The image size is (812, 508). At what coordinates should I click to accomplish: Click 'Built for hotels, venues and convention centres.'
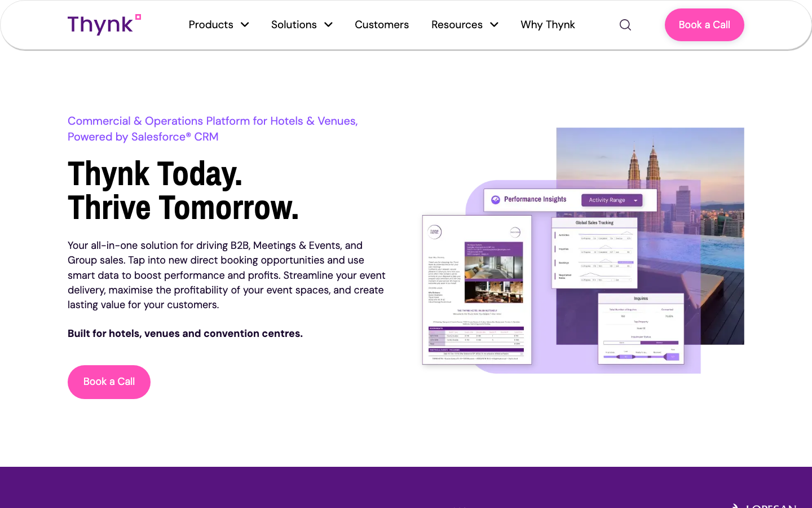click(185, 334)
